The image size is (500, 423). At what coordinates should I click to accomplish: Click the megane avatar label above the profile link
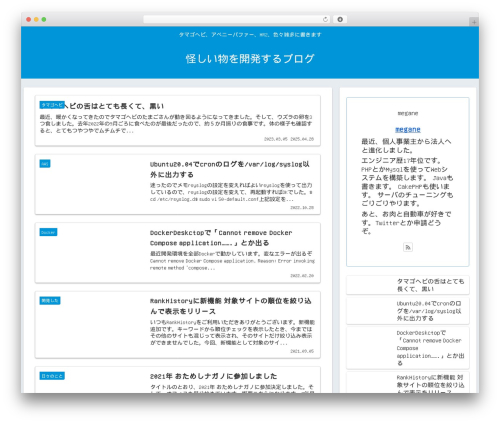(x=408, y=113)
